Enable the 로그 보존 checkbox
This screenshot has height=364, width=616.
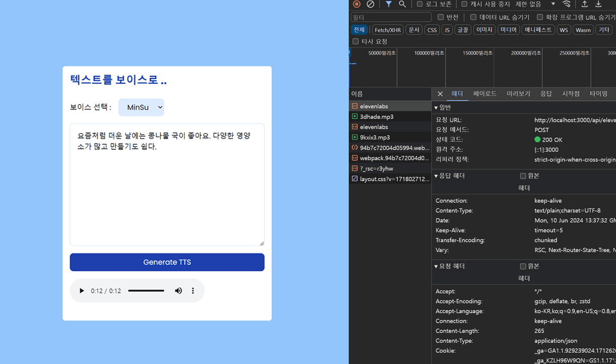(x=420, y=4)
